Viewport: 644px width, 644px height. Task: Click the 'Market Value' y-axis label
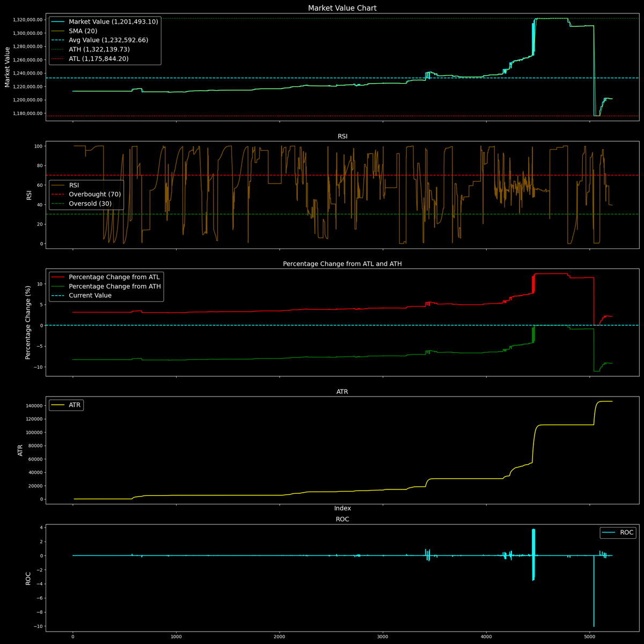click(x=8, y=67)
